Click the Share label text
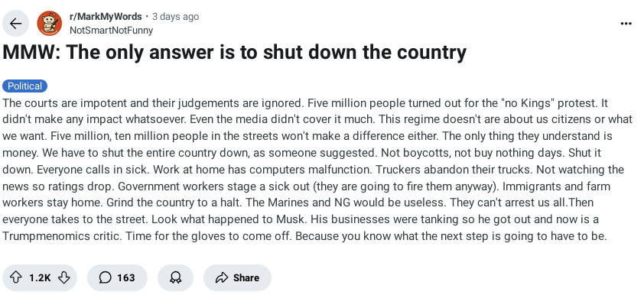Screen dimensions: 644x295 (246, 277)
